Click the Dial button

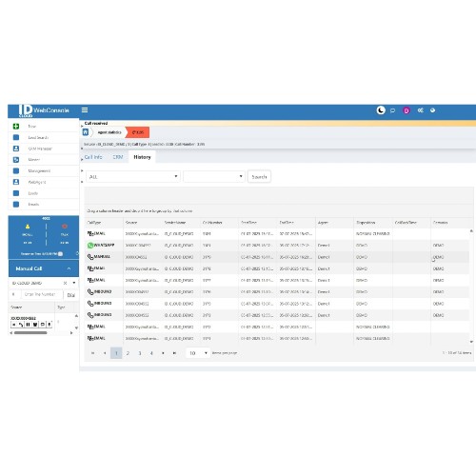tap(70, 295)
